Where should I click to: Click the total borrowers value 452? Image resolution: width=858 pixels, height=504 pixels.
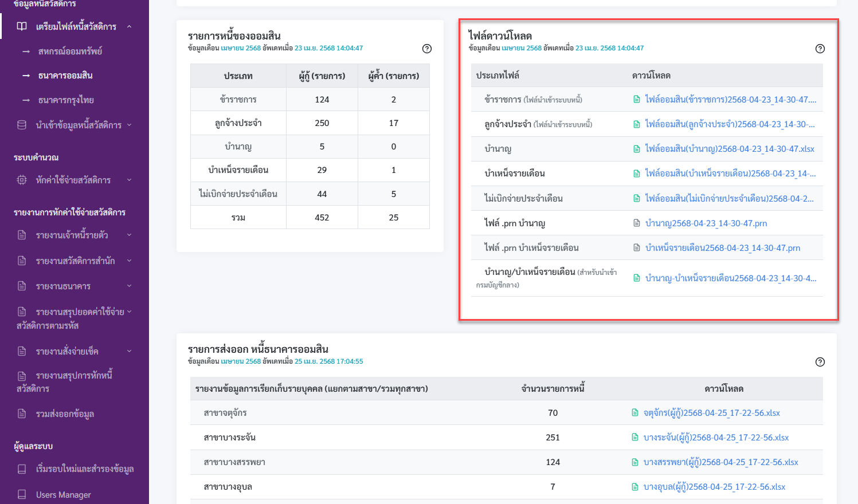pos(322,218)
